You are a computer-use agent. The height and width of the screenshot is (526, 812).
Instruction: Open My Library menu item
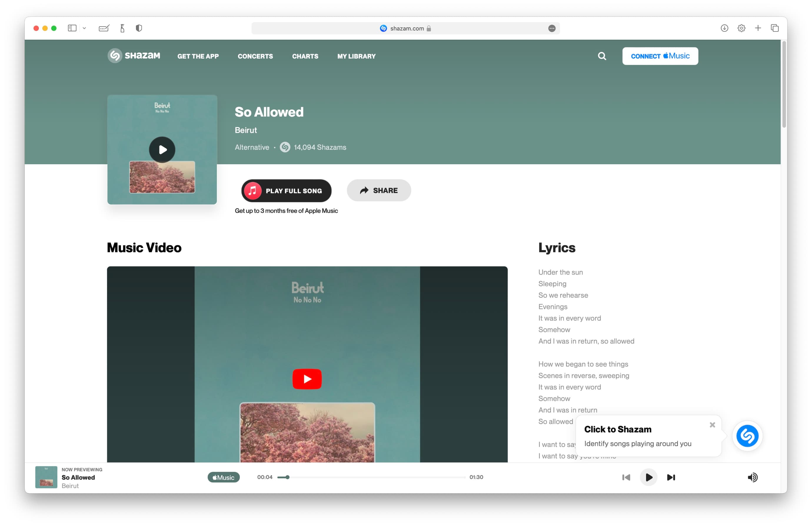(356, 56)
